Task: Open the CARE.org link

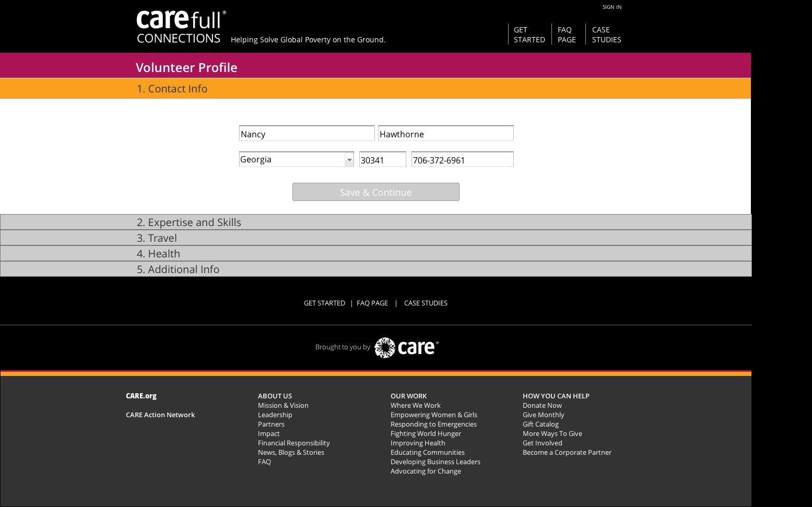Action: point(141,396)
